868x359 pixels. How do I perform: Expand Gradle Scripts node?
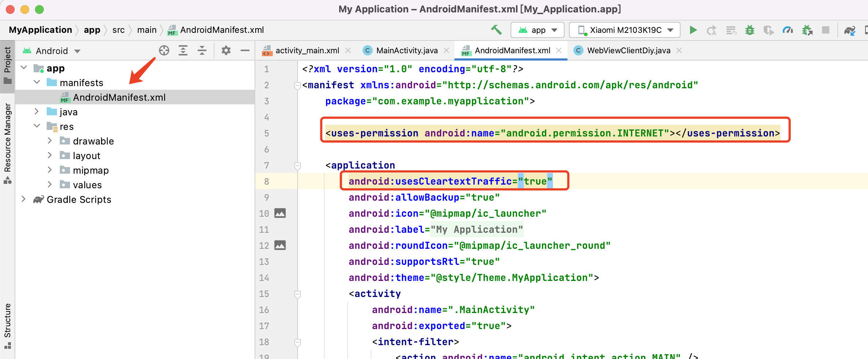24,199
